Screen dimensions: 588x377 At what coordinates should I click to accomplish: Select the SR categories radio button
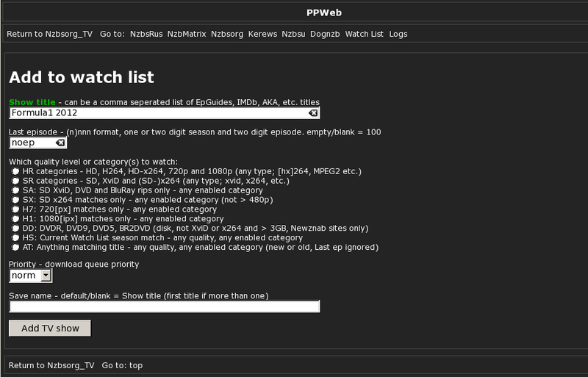pyautogui.click(x=15, y=181)
